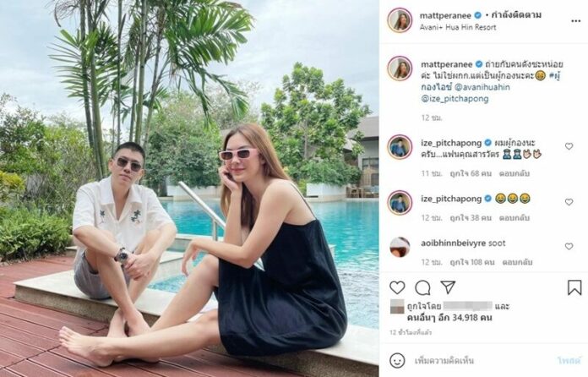The width and height of the screenshot is (588, 377).
Task: View the other 34,918 people who liked
Action: pyautogui.click(x=449, y=318)
